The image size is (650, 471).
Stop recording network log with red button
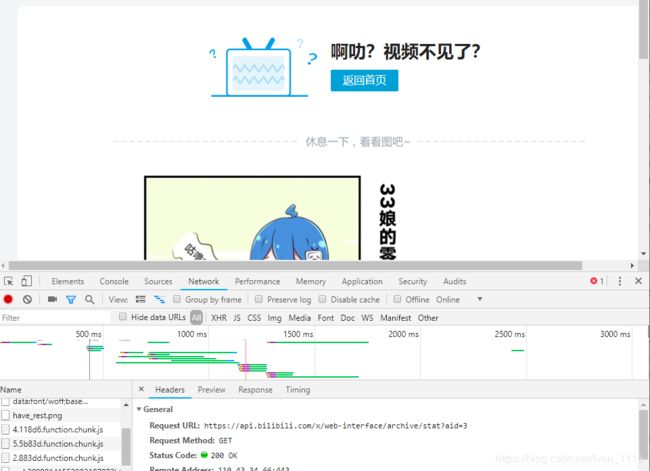(8, 299)
